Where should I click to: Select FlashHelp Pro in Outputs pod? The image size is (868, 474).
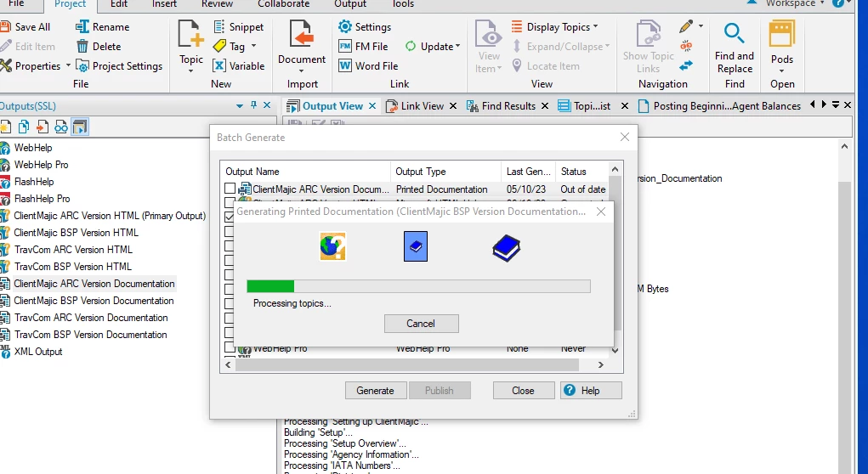pos(42,199)
